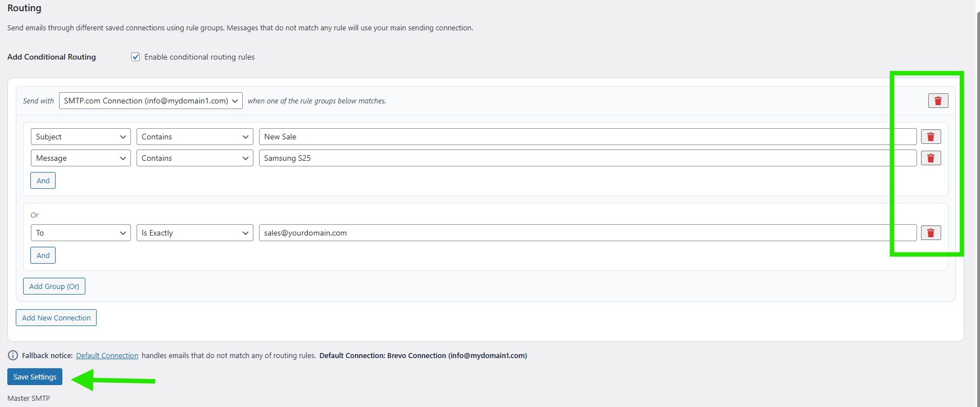Open the Is Exactly operator dropdown
Image resolution: width=980 pixels, height=407 pixels.
(x=194, y=233)
